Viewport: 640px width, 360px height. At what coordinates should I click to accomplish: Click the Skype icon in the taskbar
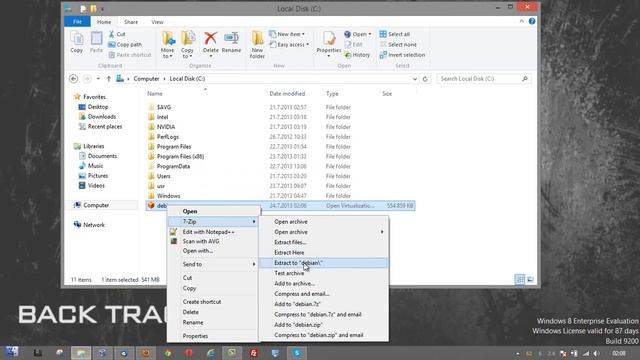(x=297, y=353)
